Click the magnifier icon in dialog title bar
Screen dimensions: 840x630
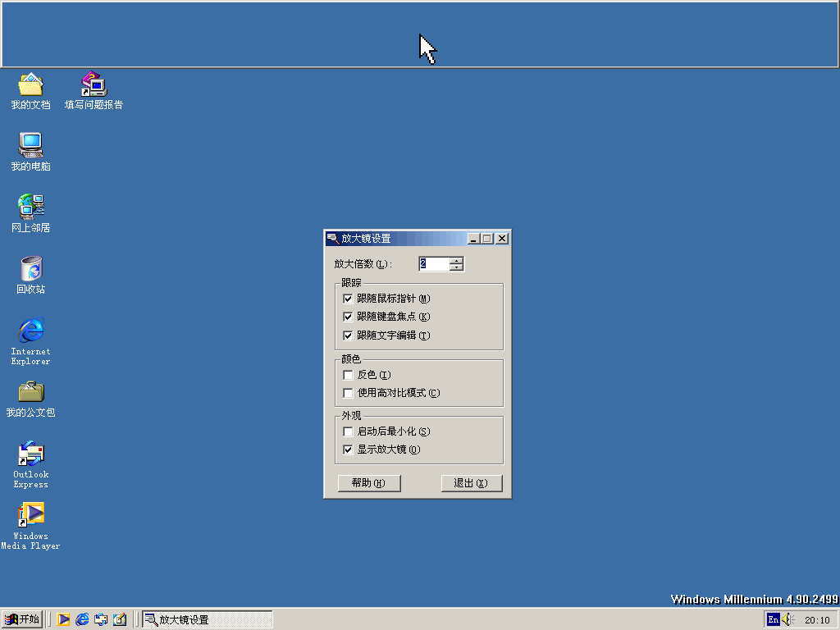pos(333,238)
